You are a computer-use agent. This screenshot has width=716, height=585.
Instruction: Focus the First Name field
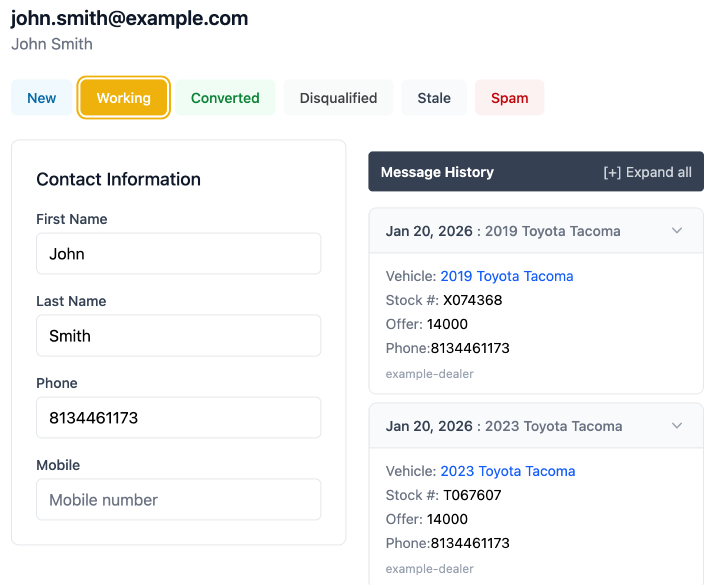point(178,254)
